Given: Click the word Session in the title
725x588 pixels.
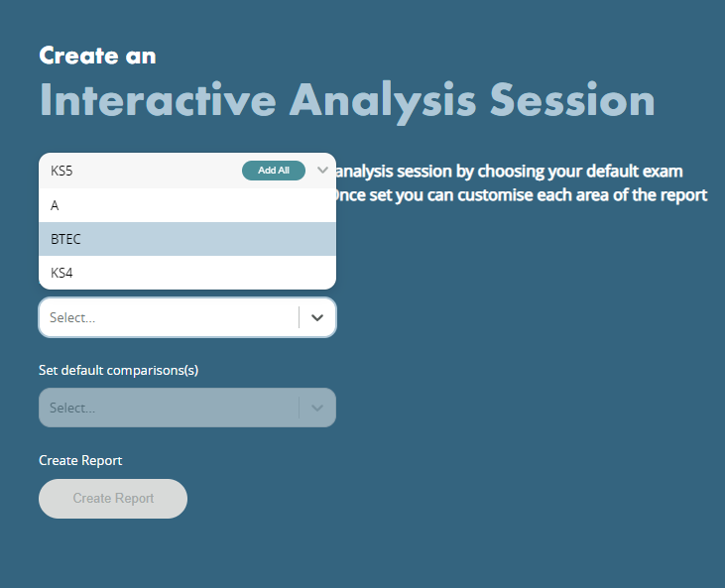Looking at the screenshot, I should pos(572,100).
